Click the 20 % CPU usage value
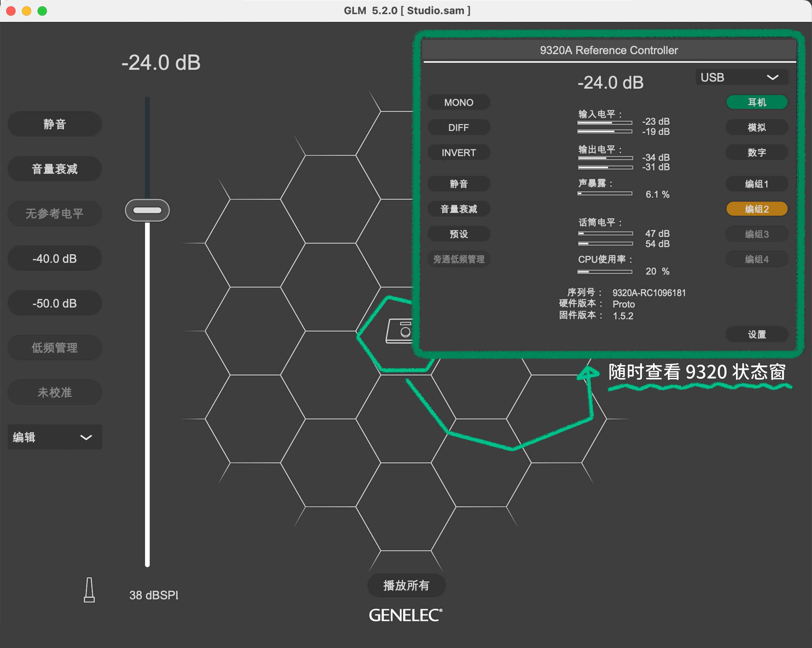Image resolution: width=812 pixels, height=648 pixels. coord(657,271)
